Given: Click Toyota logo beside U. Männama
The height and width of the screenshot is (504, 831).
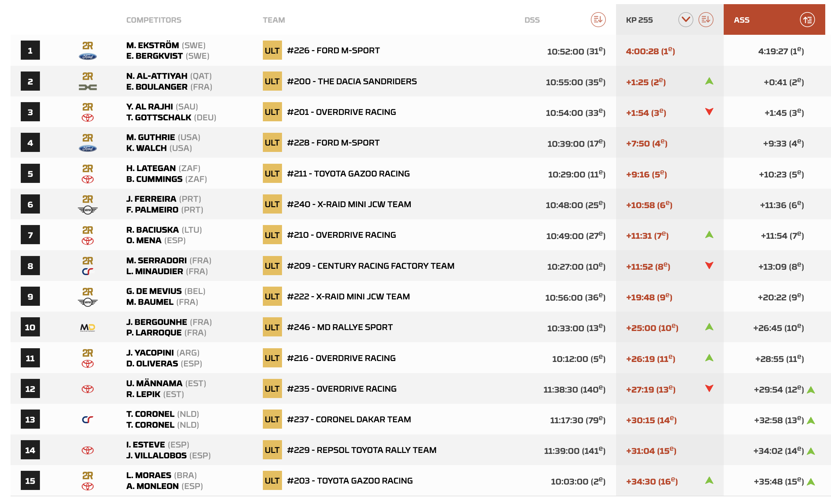Looking at the screenshot, I should point(88,389).
